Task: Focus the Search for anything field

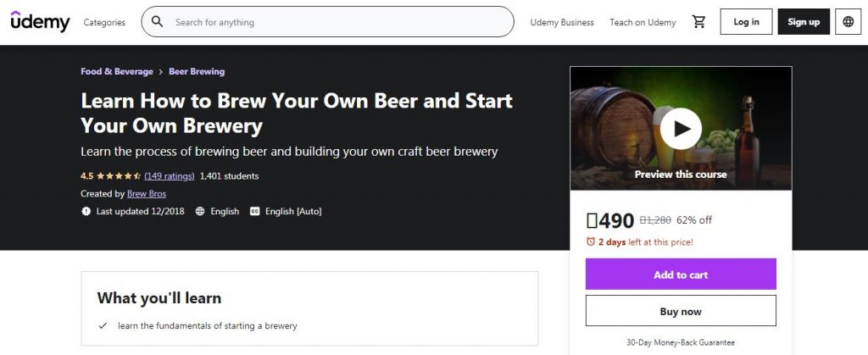Action: (x=339, y=22)
